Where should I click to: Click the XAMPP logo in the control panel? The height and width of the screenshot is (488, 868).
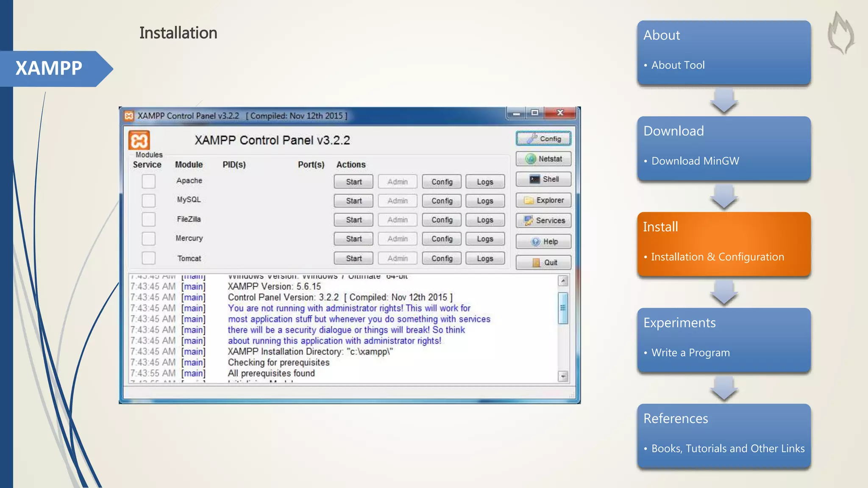tap(139, 141)
